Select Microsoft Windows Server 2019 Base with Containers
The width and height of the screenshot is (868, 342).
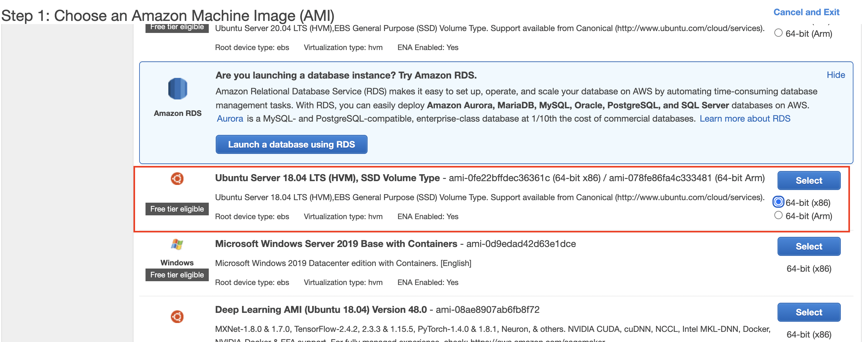click(809, 246)
